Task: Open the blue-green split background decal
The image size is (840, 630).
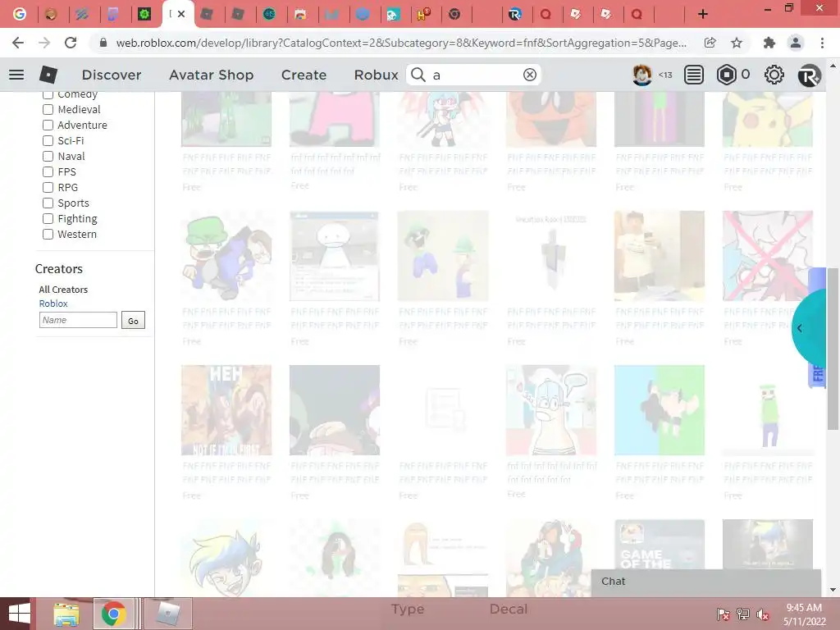Action: pyautogui.click(x=660, y=410)
